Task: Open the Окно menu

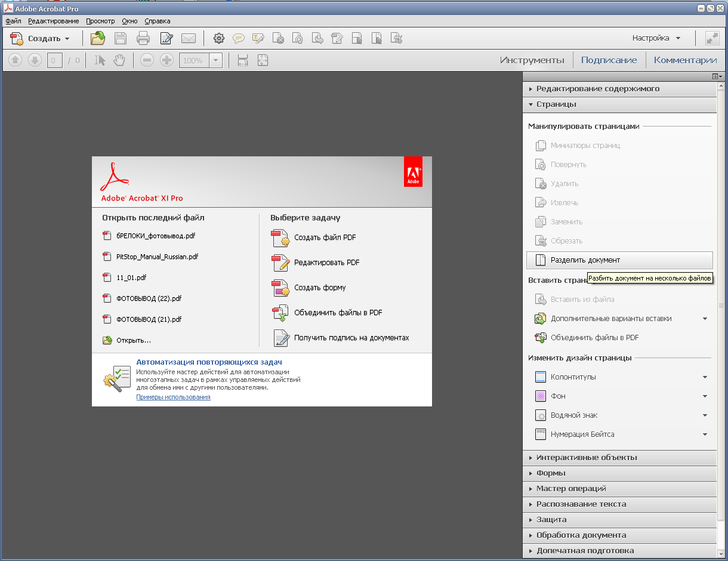Action: click(129, 21)
